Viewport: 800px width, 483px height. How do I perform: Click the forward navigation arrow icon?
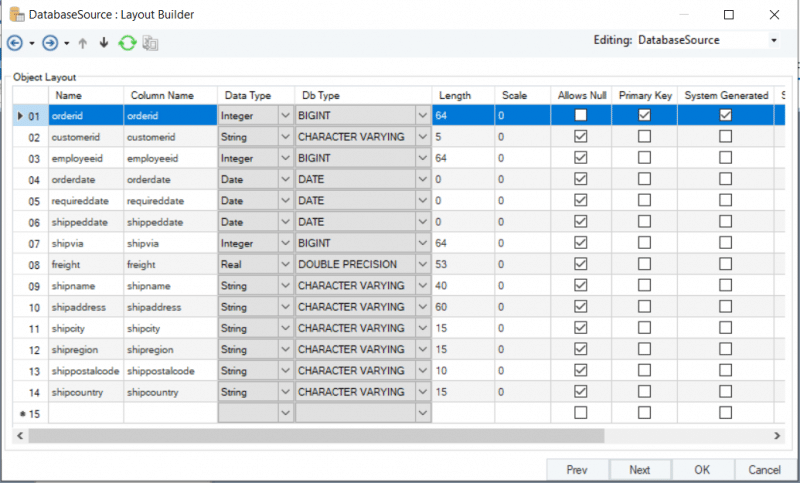pos(50,43)
